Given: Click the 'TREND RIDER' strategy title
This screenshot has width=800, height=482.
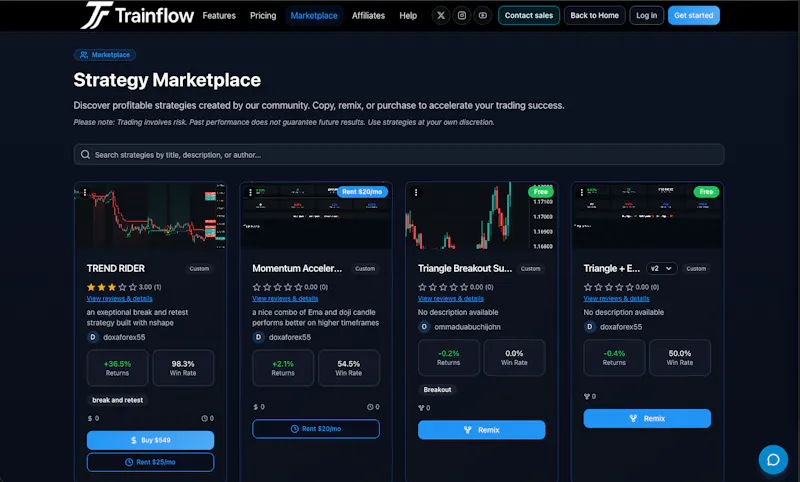Looking at the screenshot, I should (x=116, y=268).
